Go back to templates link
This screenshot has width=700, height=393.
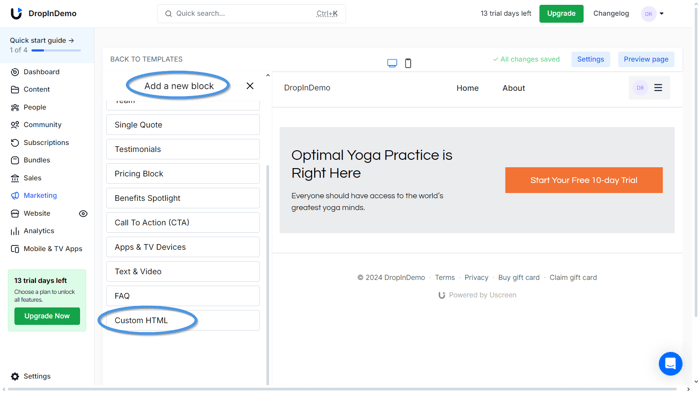(146, 59)
